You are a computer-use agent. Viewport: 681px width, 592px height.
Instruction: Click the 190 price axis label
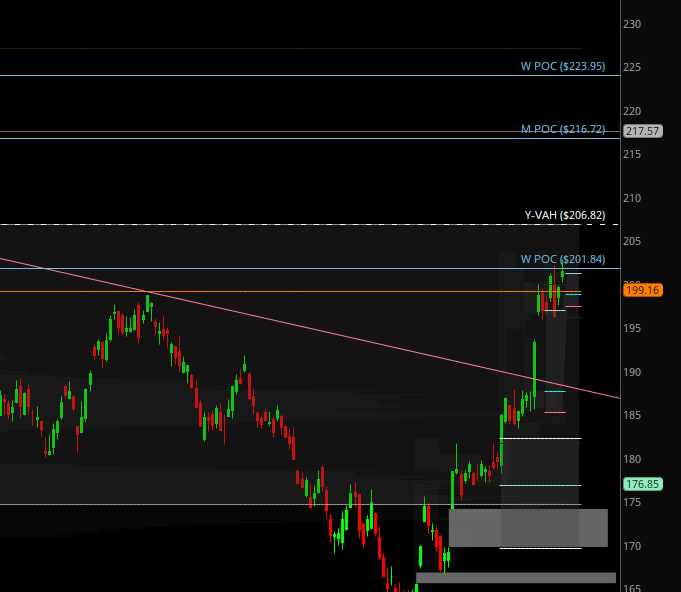(x=632, y=372)
